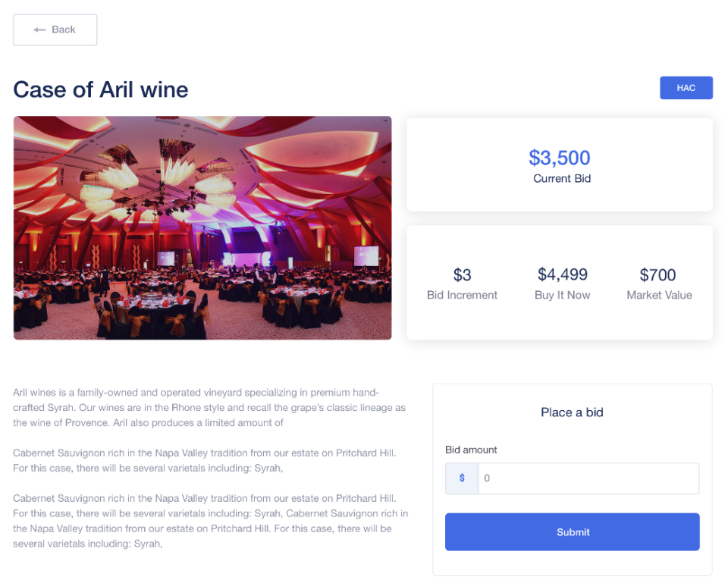728x583 pixels.
Task: Click the Back button text
Action: [64, 30]
